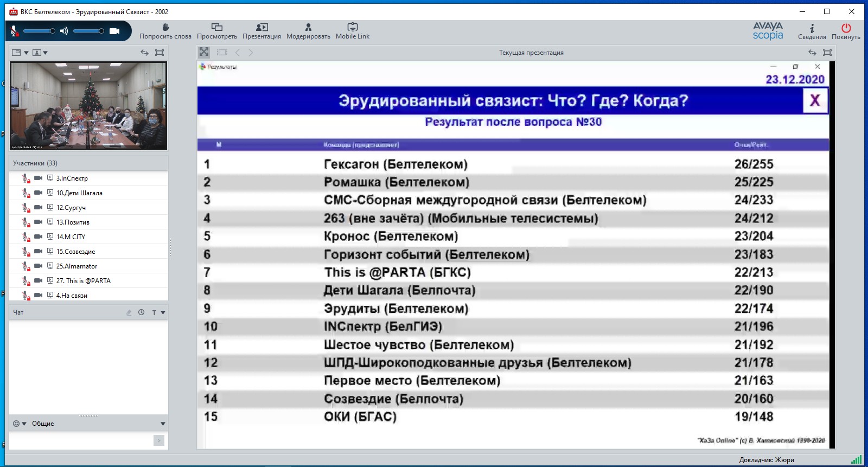Click presentation icon next to 15.Созвездие
The width and height of the screenshot is (868, 467).
click(50, 251)
